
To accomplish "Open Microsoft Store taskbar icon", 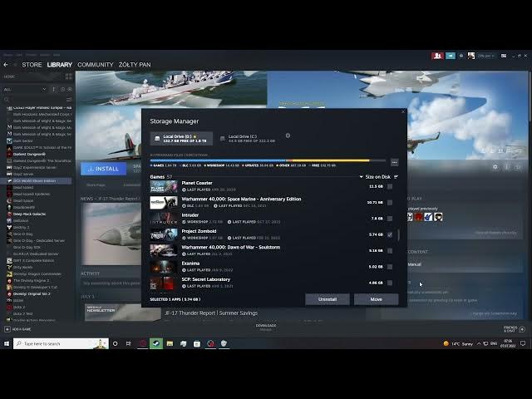I will coord(197,343).
